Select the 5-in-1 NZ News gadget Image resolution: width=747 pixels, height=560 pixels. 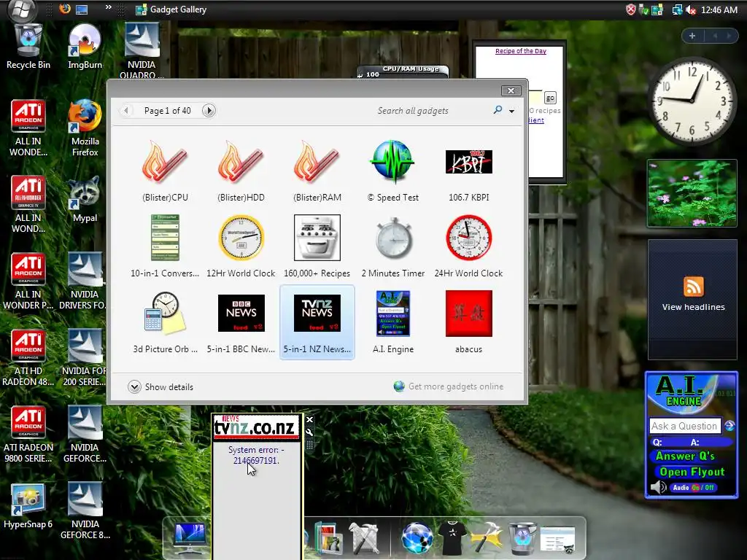coord(317,323)
